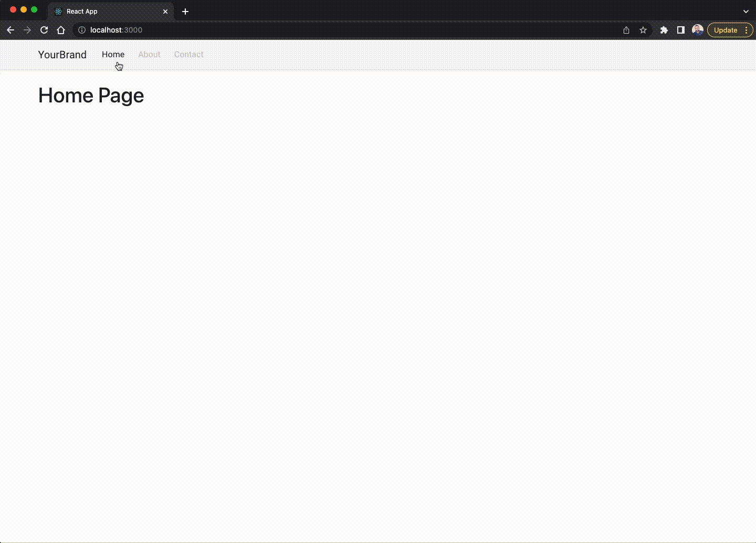Viewport: 756px width, 543px height.
Task: Open the browser home page
Action: (61, 30)
